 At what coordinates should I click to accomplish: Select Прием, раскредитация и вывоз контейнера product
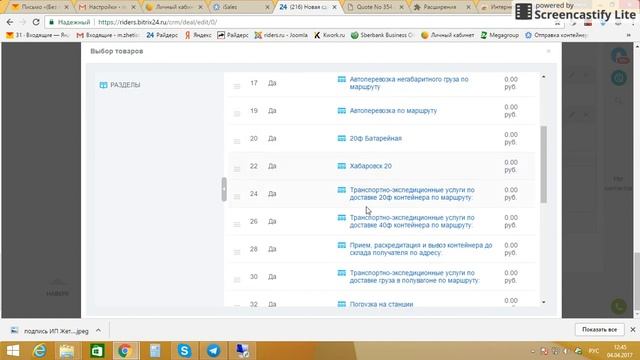point(421,249)
